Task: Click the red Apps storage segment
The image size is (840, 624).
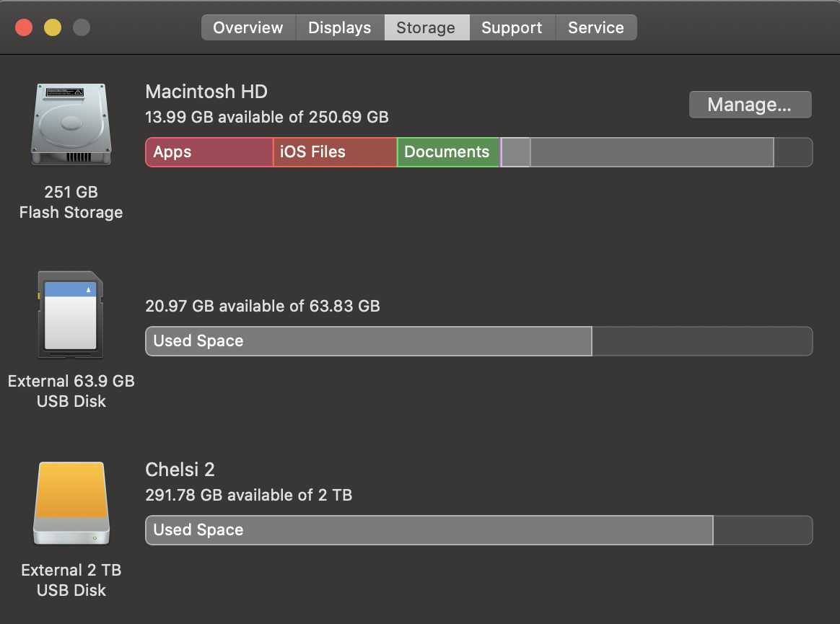Action: (209, 152)
